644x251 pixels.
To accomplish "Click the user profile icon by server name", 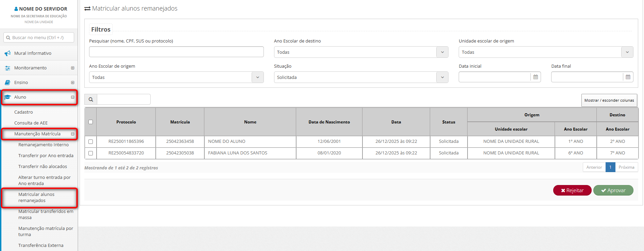I will click(x=16, y=9).
